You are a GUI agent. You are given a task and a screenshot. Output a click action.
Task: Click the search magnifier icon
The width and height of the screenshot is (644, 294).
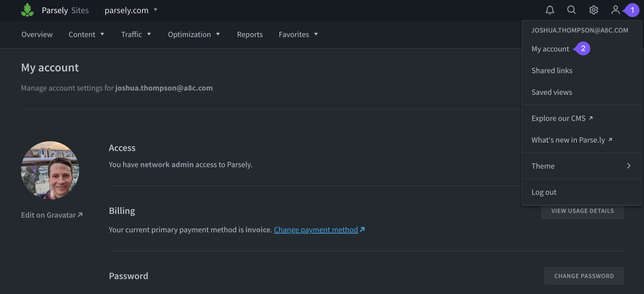571,10
